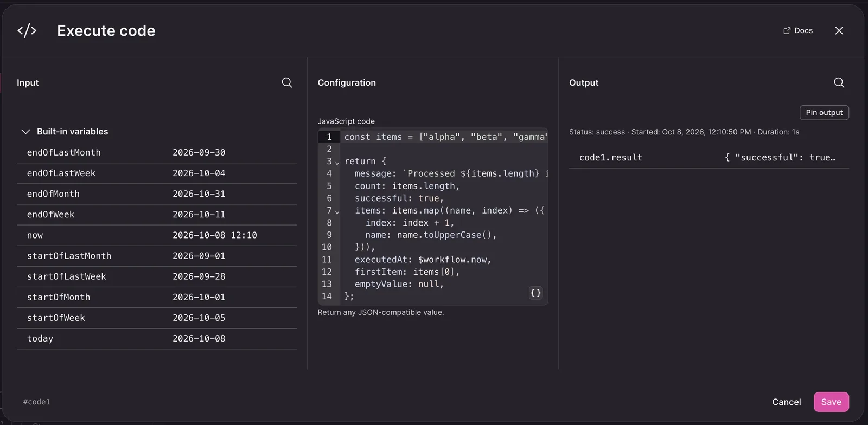868x425 pixels.
Task: Click the code brackets icon beside Execute code
Action: pyautogui.click(x=27, y=31)
